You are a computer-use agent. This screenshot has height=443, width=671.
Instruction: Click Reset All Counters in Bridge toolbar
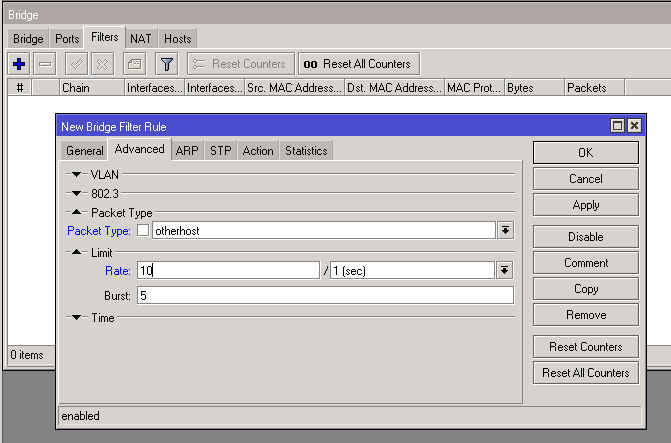359,64
